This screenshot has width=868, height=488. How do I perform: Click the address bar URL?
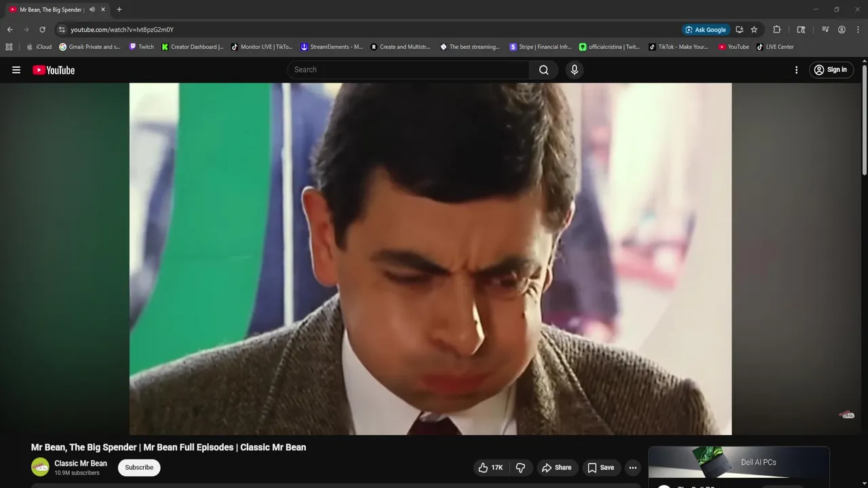(122, 30)
